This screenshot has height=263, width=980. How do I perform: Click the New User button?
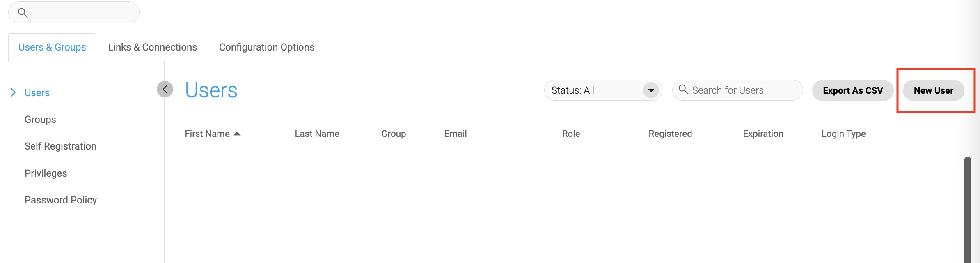(x=933, y=90)
